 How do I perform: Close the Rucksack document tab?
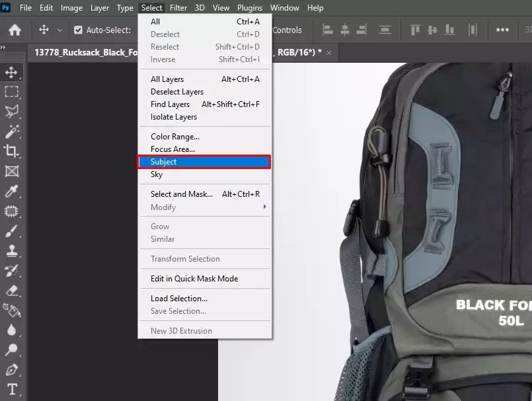coord(328,52)
